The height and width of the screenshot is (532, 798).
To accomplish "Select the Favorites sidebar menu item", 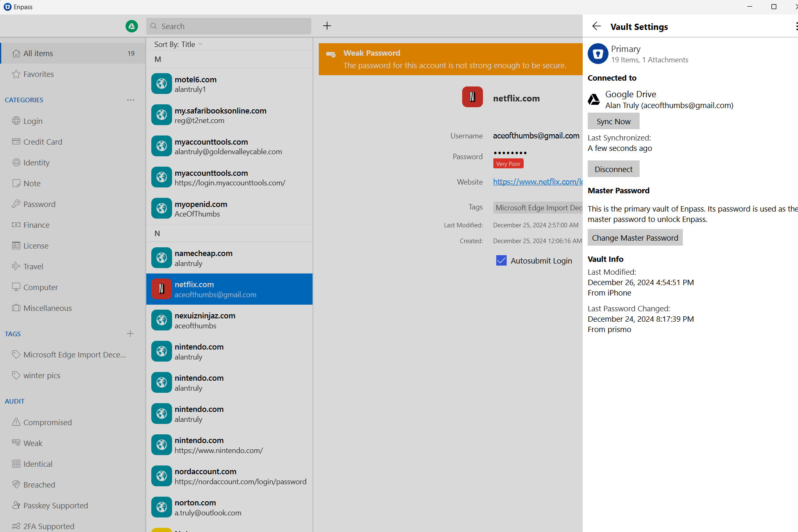I will coord(38,74).
